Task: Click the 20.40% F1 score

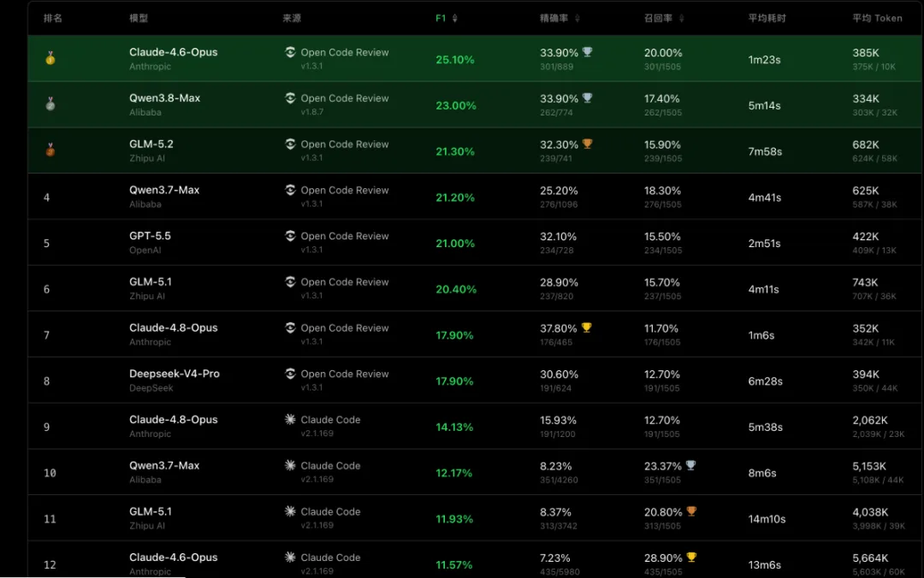Action: point(456,289)
